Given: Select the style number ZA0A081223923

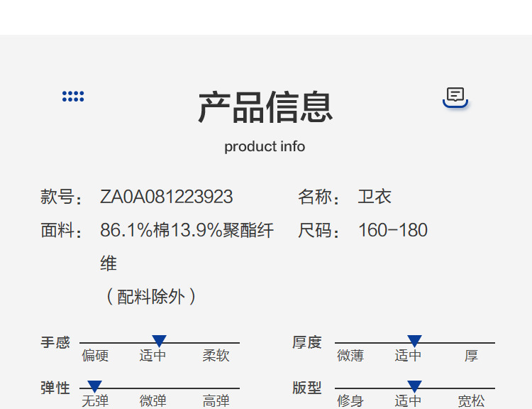Looking at the screenshot, I should pyautogui.click(x=167, y=197).
